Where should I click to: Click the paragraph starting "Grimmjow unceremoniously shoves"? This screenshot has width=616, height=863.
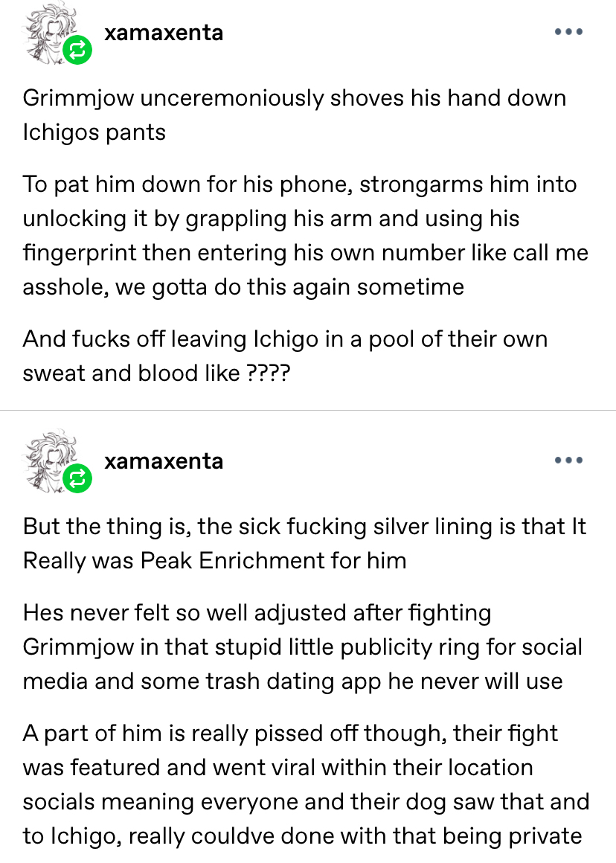(x=294, y=115)
